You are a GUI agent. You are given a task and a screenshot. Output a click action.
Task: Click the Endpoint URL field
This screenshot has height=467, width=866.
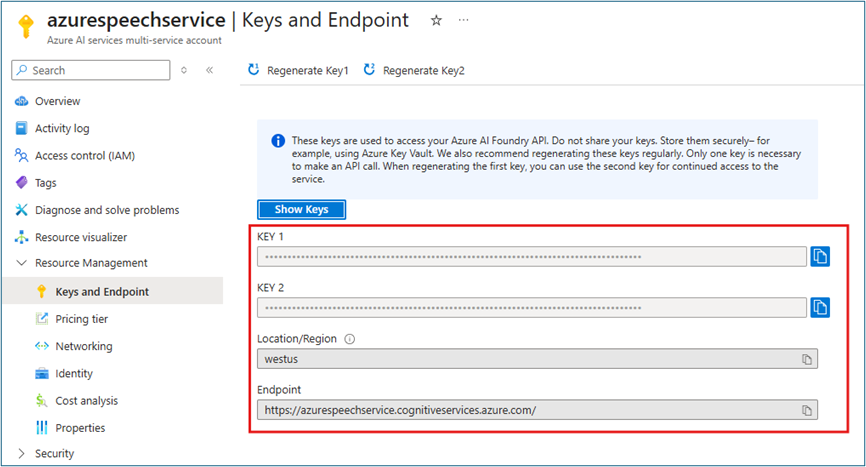tap(537, 410)
